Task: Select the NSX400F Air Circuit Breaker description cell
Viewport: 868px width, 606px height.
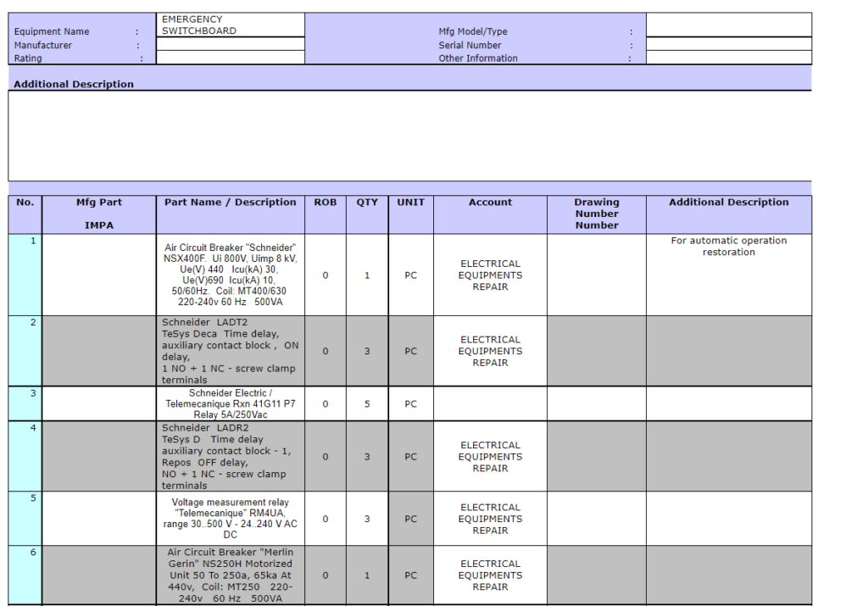Action: 230,275
